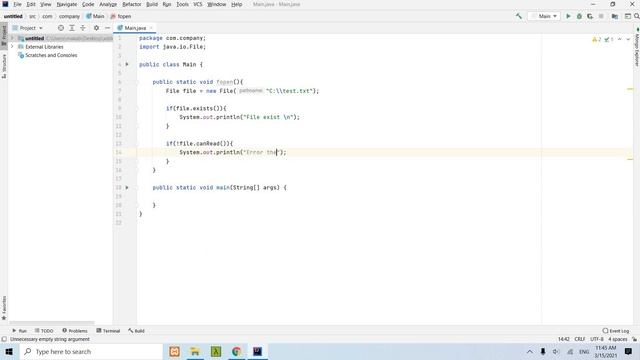Screen dimensions: 640x360
Task: Click the fopen method breadcrumb
Action: pos(121,16)
